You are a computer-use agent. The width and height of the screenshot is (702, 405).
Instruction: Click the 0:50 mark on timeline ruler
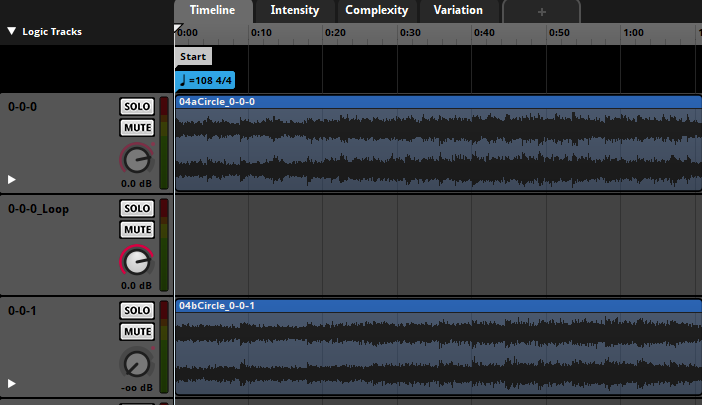click(x=559, y=33)
